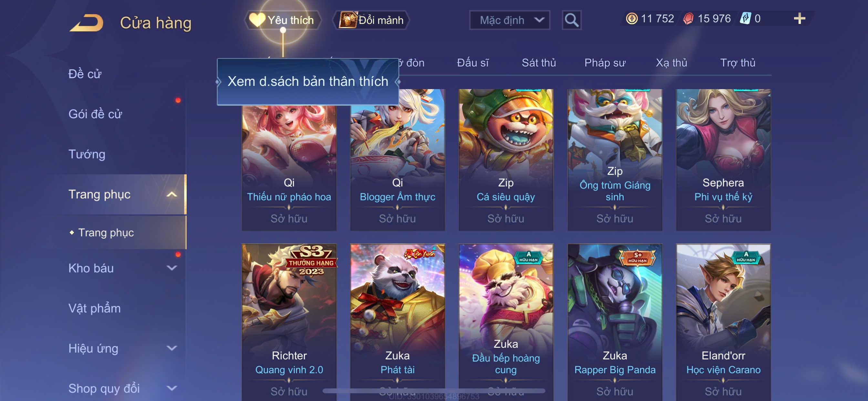Open the search magnifier icon
This screenshot has width=868, height=401.
[572, 20]
